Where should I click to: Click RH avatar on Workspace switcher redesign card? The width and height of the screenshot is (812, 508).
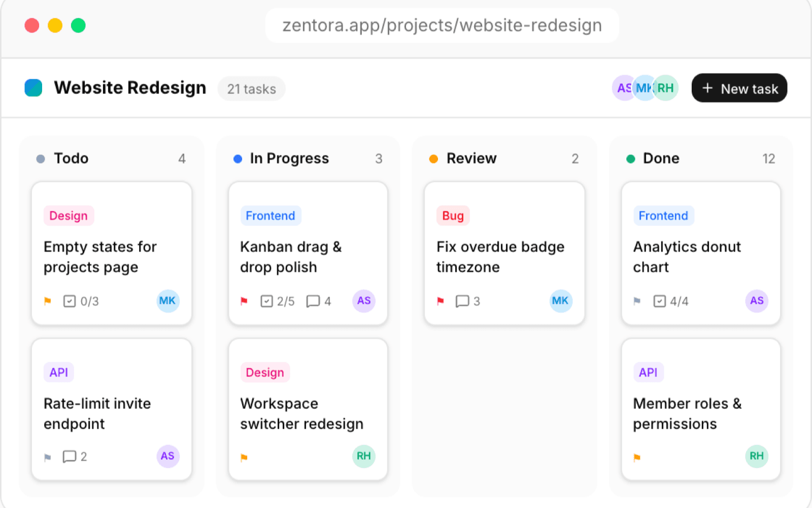pyautogui.click(x=364, y=456)
